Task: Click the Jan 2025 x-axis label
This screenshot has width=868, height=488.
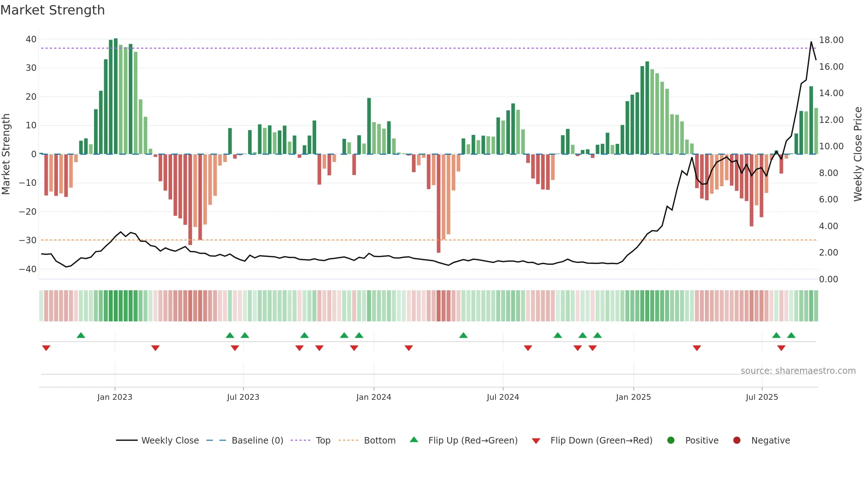Action: 633,397
